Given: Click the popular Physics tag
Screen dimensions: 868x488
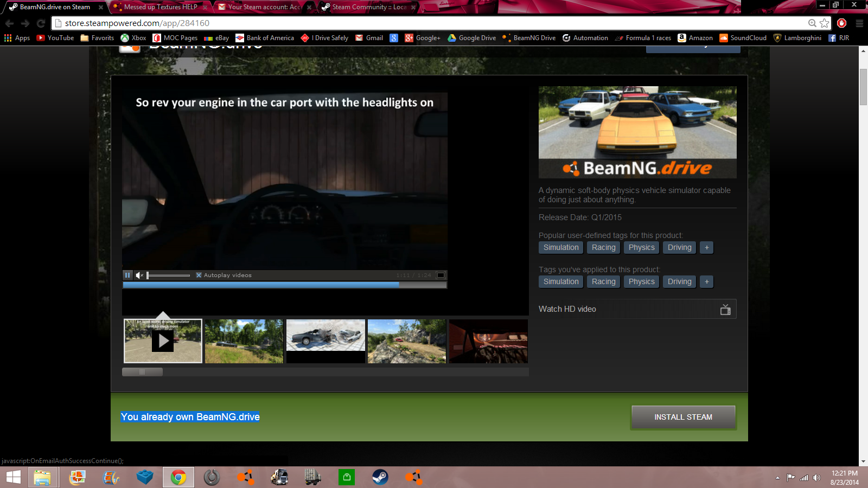Looking at the screenshot, I should (x=642, y=247).
